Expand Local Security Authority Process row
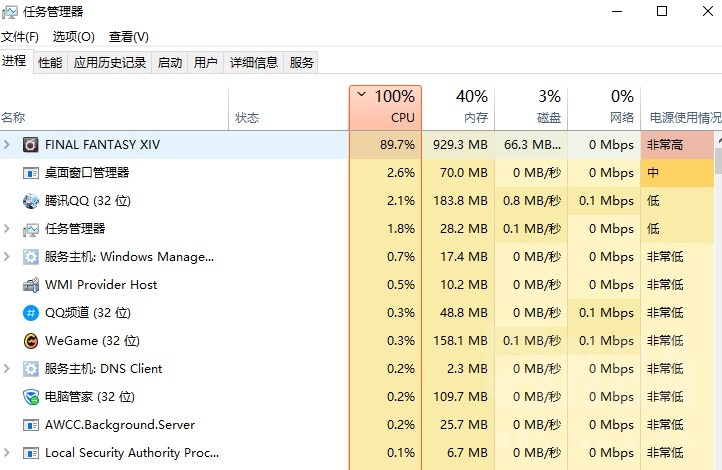The image size is (722, 470). pyautogui.click(x=7, y=453)
